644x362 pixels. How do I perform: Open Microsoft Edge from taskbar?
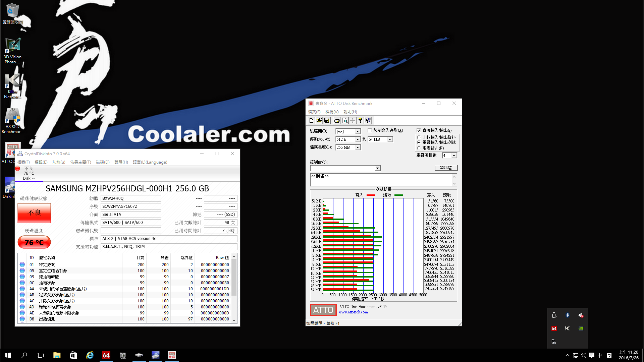coord(90,355)
